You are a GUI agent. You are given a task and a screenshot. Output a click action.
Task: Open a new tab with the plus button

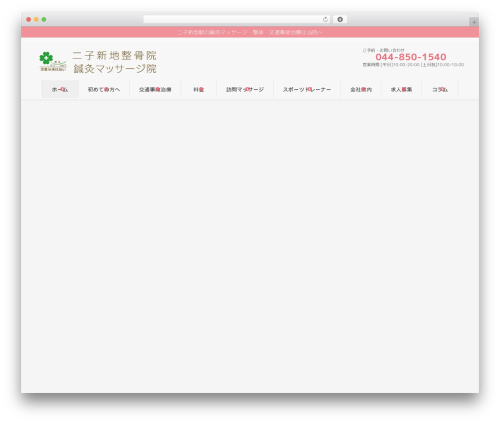[474, 22]
